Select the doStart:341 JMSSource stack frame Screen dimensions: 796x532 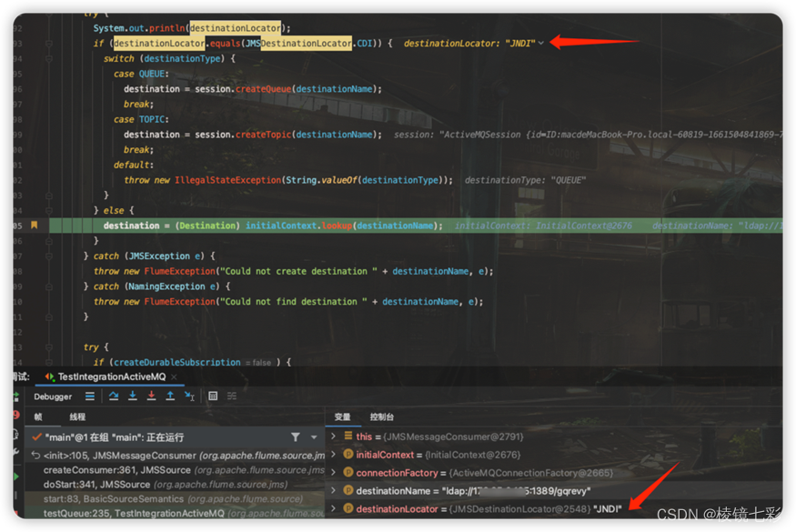(x=176, y=485)
